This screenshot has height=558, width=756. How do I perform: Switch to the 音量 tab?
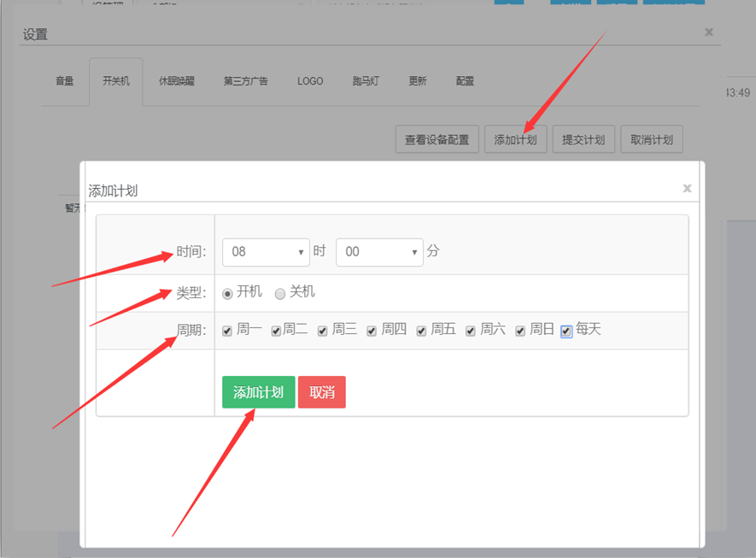tap(65, 82)
